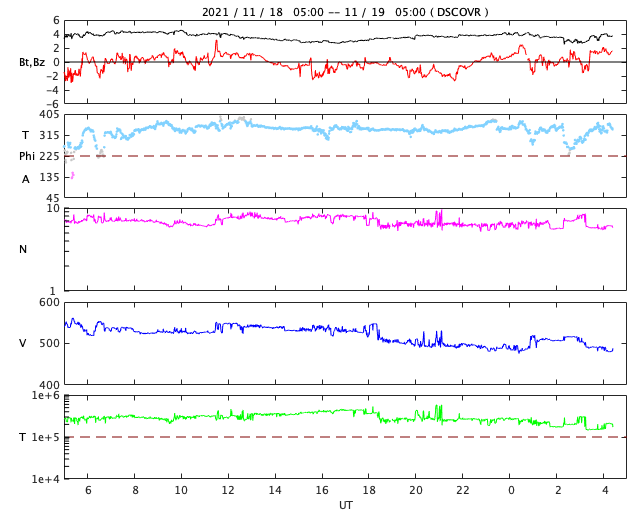Click the '225' tick on Phi panel
This screenshot has width=640, height=512.
(x=49, y=156)
